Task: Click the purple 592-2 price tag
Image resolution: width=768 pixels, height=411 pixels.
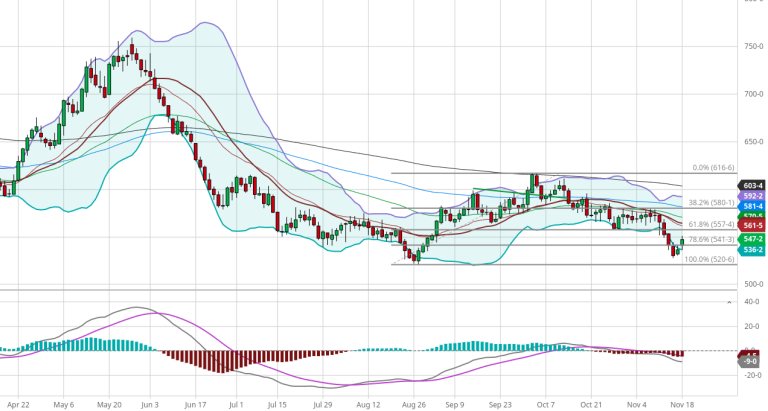Action: coord(752,196)
